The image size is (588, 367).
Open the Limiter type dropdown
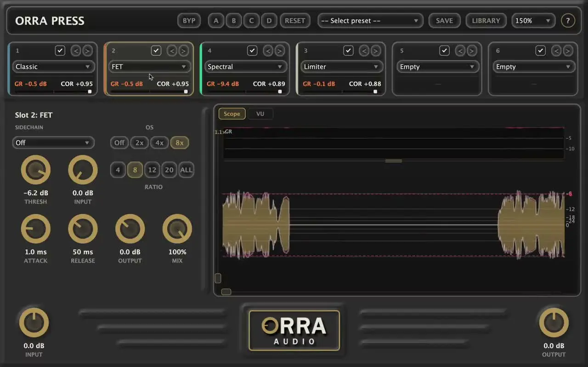(x=342, y=67)
